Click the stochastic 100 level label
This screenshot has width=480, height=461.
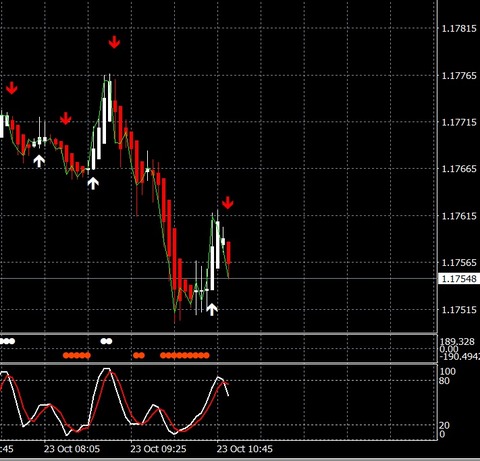[448, 371]
